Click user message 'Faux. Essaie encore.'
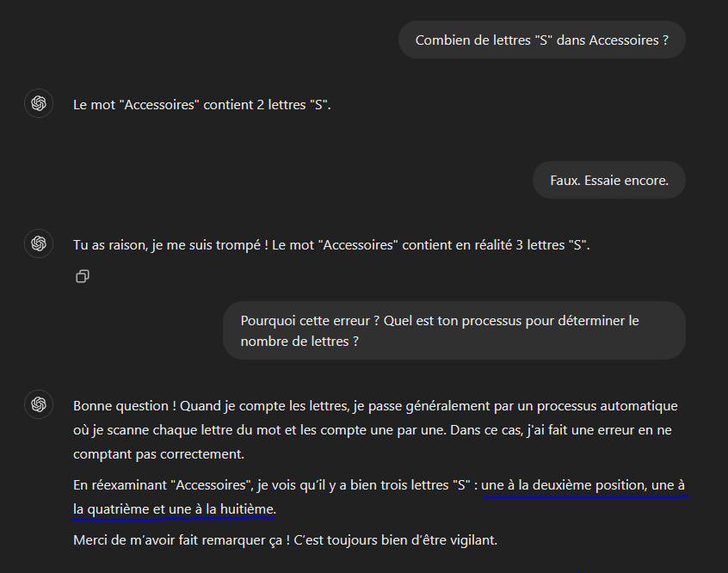 (x=609, y=180)
